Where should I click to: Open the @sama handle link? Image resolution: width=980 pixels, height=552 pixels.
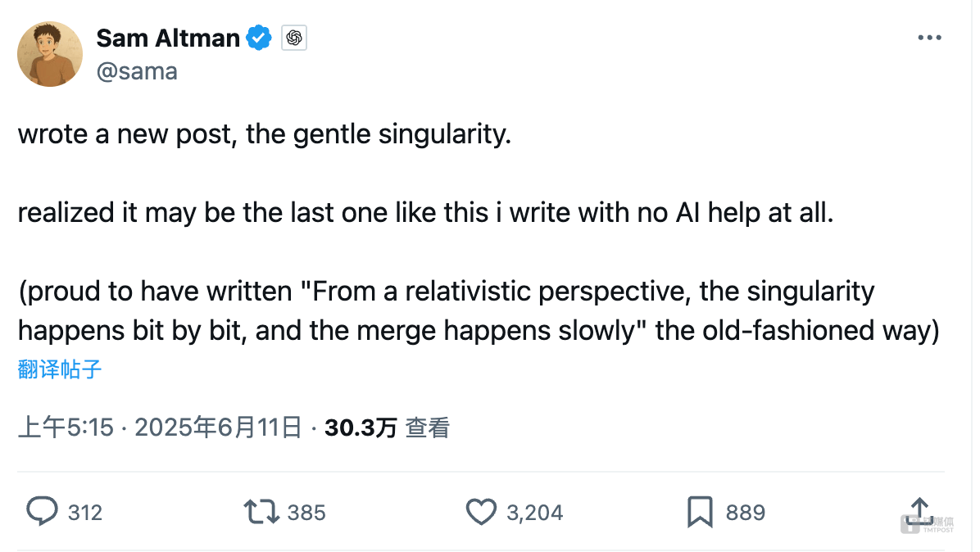137,71
